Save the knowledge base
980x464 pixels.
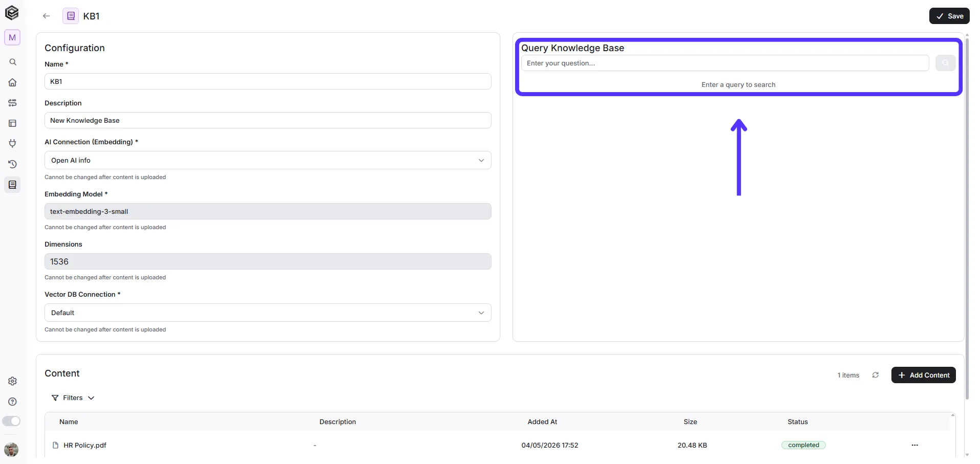949,16
